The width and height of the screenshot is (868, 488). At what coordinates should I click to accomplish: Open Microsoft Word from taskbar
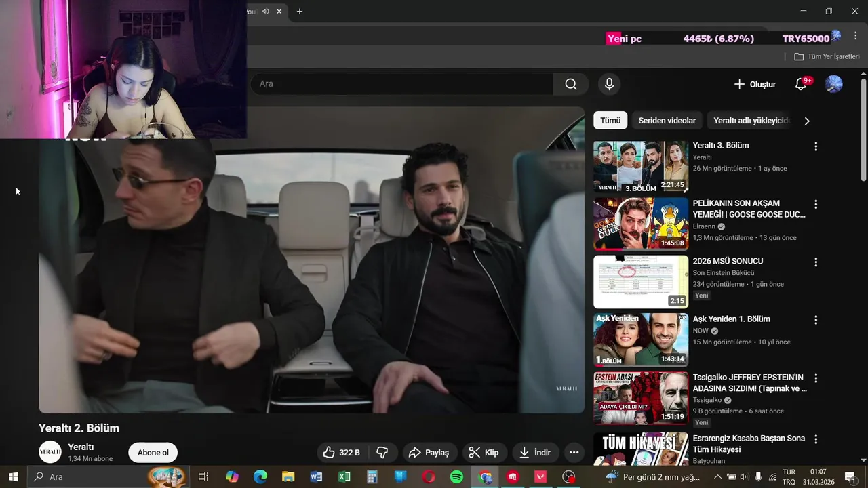pos(316,476)
